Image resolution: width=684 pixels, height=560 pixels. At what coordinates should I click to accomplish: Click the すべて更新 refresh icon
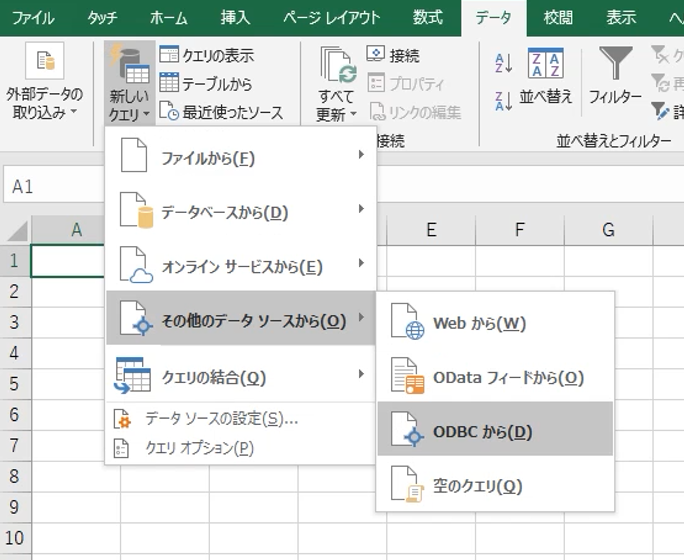point(339,66)
